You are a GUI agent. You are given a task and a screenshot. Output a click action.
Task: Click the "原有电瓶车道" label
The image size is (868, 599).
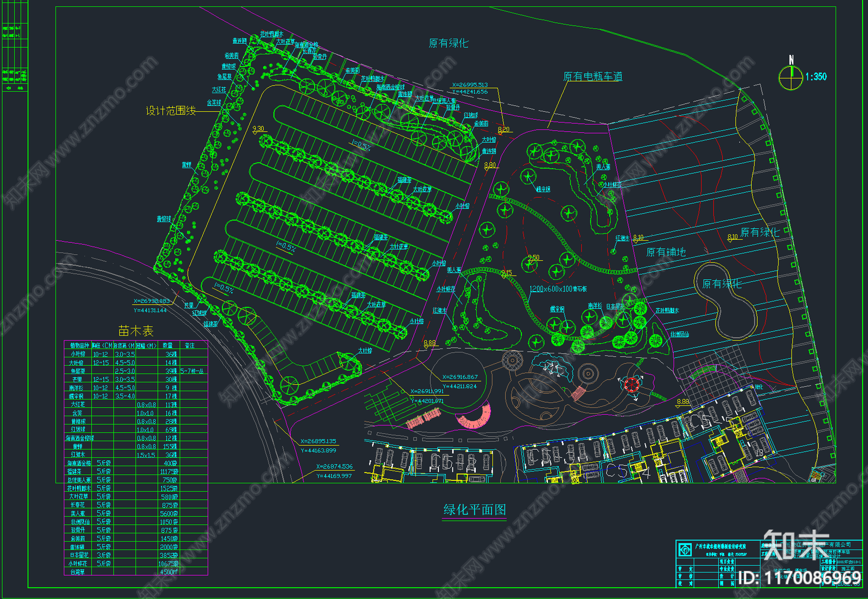tap(592, 76)
